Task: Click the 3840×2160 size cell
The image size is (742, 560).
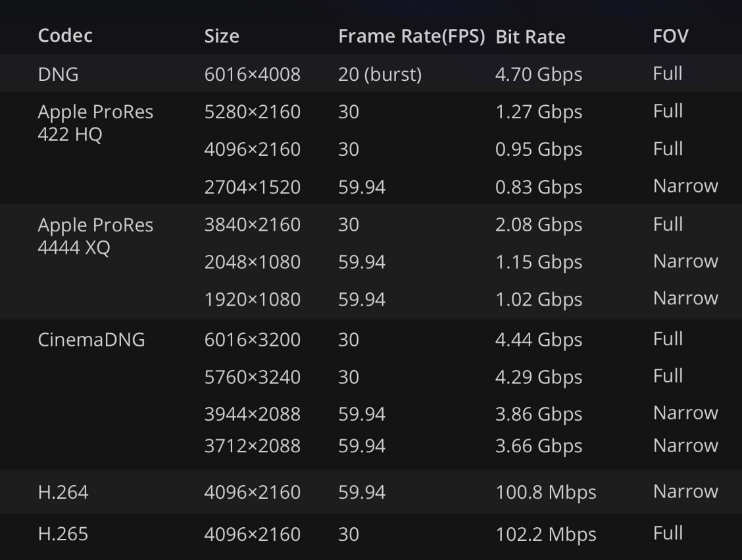Action: tap(252, 225)
